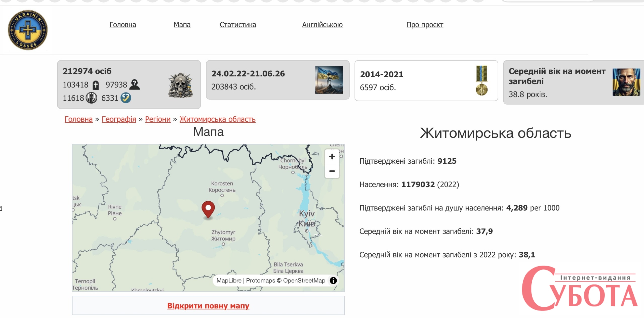644x318 pixels.
Task: Open the Головна menu item
Action: tap(123, 25)
